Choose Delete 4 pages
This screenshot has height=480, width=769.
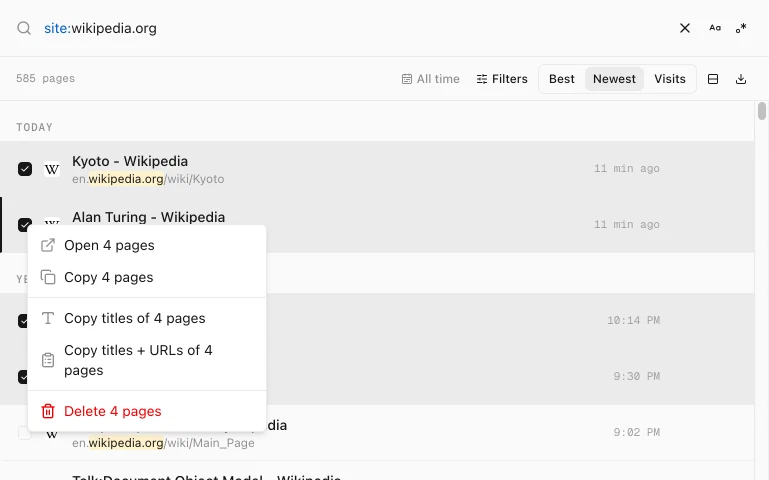pos(147,411)
